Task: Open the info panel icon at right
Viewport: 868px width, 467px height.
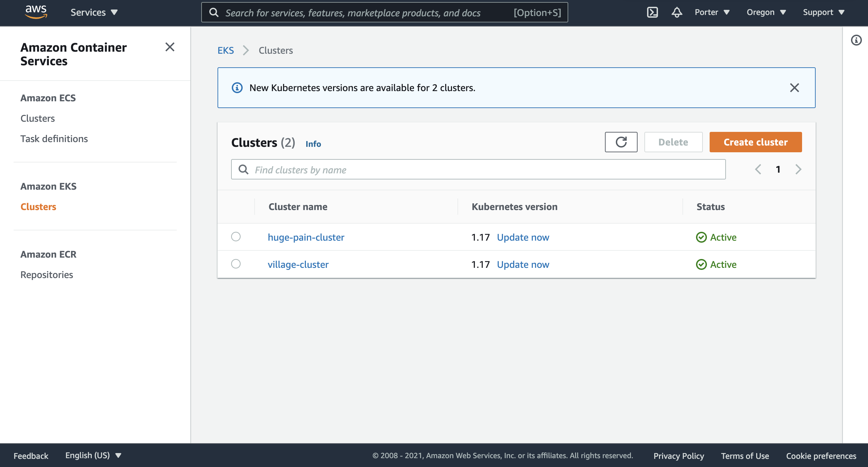Action: (x=856, y=40)
